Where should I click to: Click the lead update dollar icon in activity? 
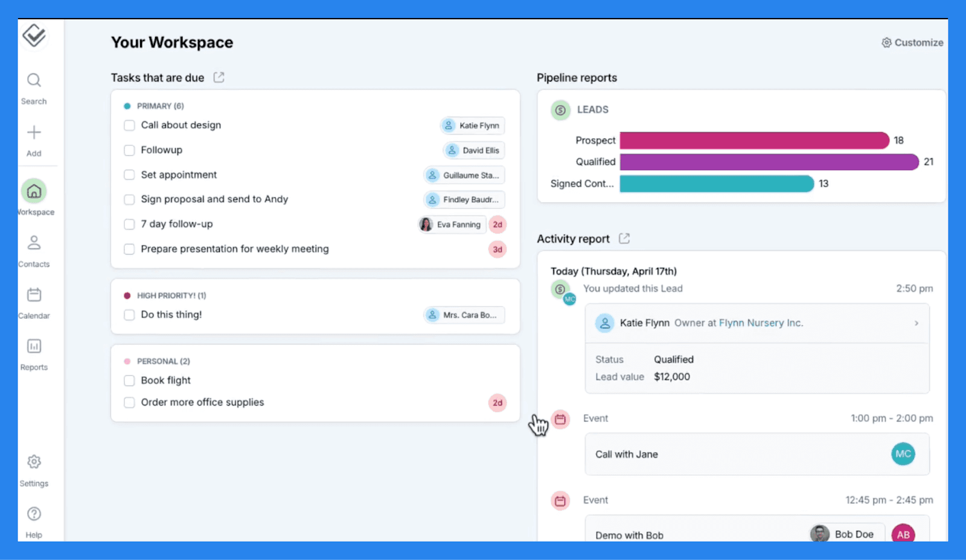(x=560, y=289)
